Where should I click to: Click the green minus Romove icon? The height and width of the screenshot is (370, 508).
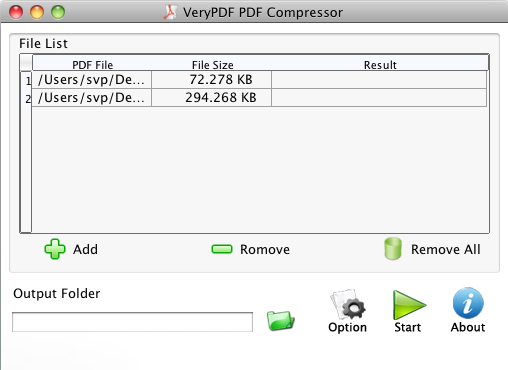[222, 249]
